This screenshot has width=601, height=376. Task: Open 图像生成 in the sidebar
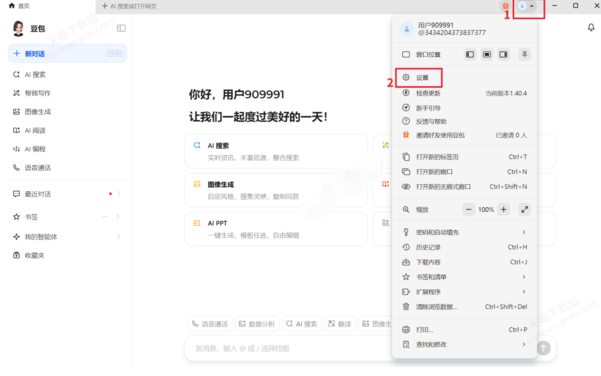click(x=67, y=112)
